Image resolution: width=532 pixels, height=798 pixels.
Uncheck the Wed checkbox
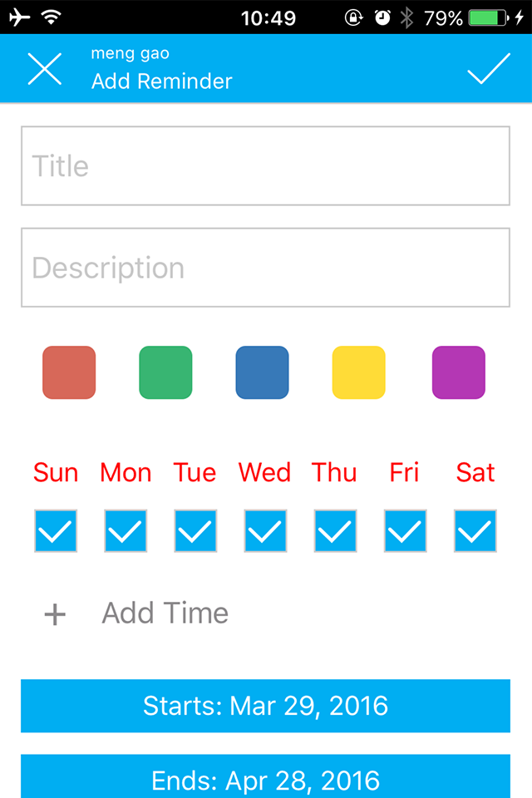(x=265, y=531)
